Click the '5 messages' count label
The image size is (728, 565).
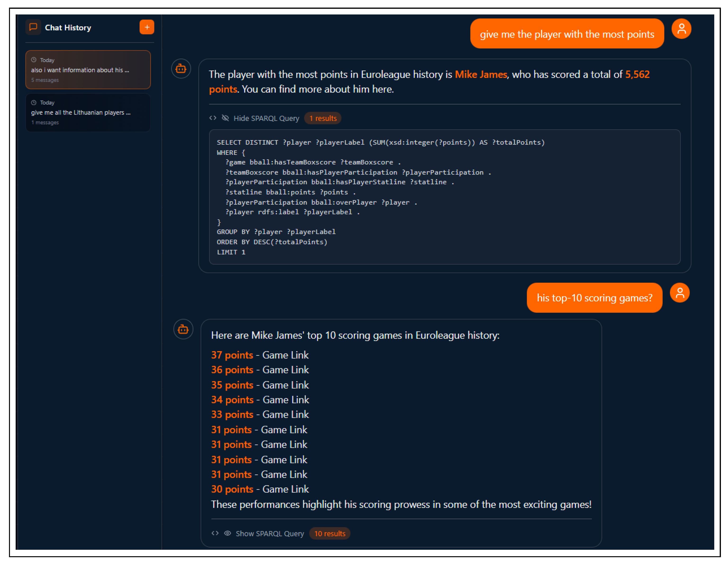45,80
